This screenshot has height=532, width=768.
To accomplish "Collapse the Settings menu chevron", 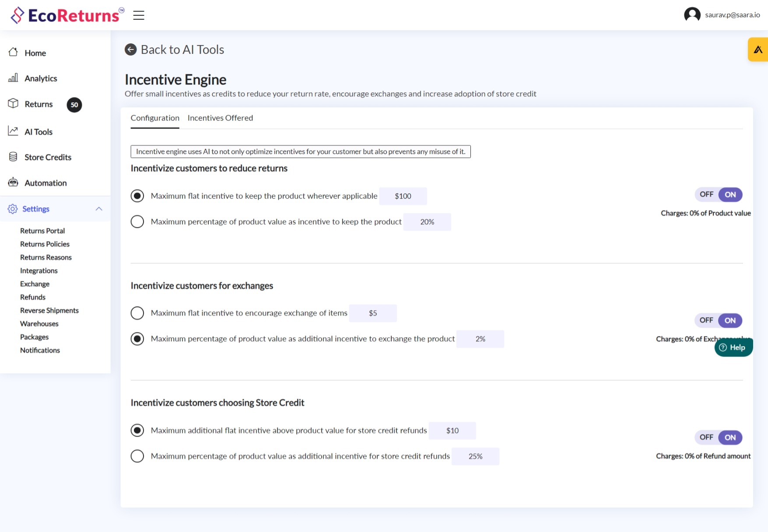I will (99, 209).
